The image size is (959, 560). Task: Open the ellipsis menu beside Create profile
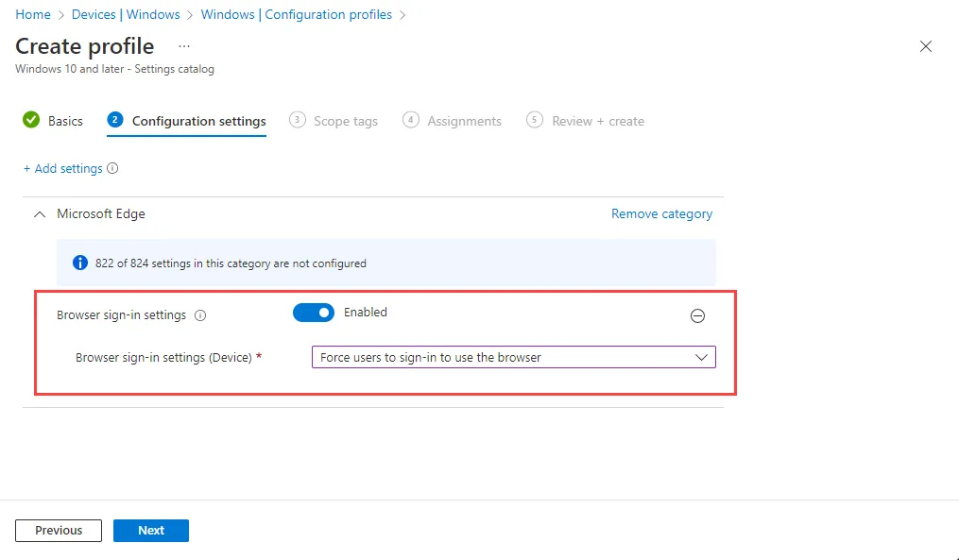(x=184, y=46)
